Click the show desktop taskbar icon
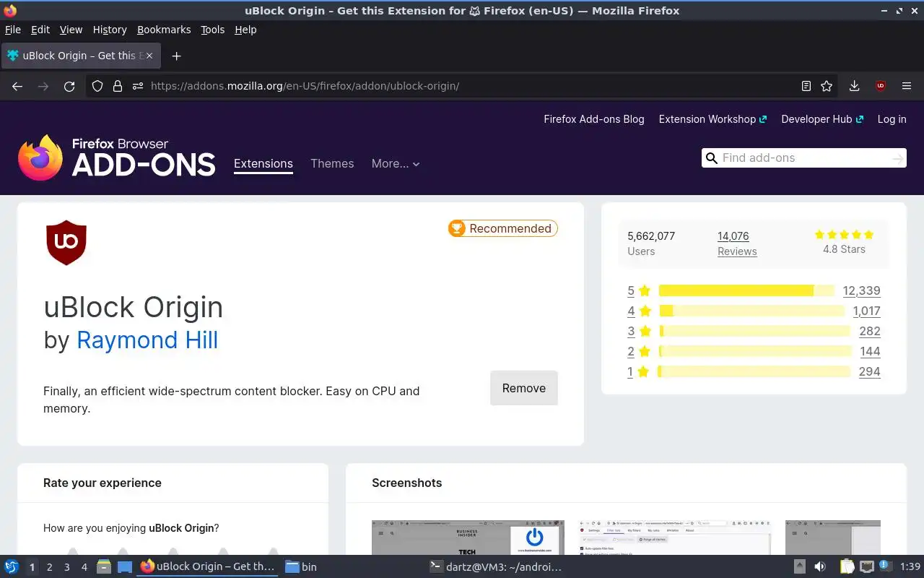This screenshot has height=578, width=924. (x=125, y=567)
